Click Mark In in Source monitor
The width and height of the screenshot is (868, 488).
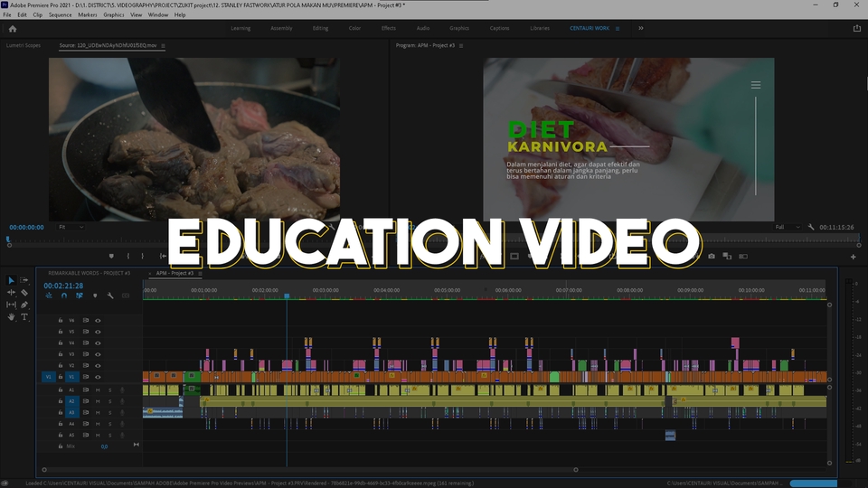(x=127, y=256)
